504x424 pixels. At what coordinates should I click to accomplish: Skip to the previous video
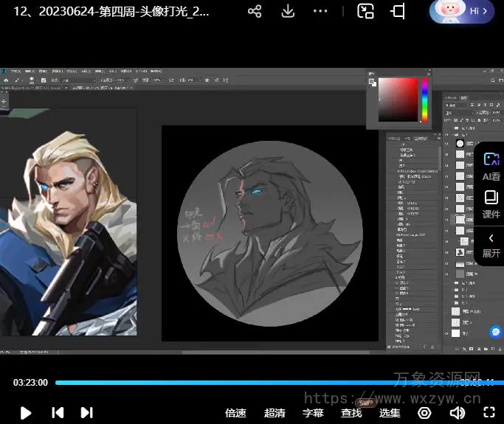(58, 413)
